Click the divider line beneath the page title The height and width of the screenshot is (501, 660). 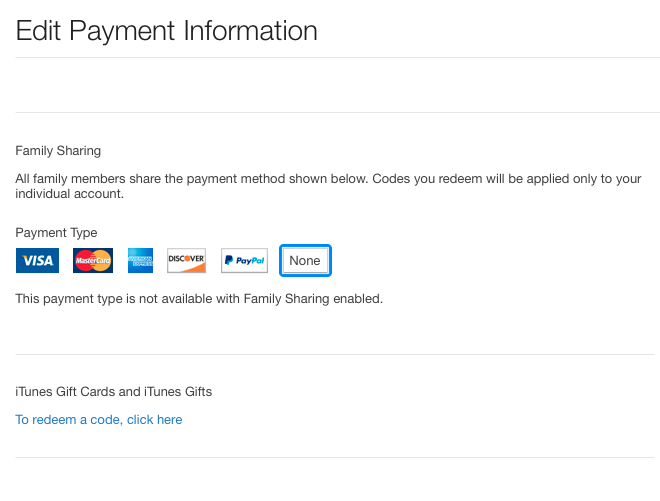[338, 58]
